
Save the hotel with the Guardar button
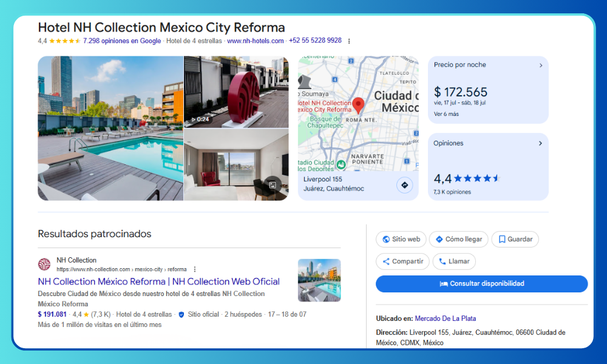point(515,239)
